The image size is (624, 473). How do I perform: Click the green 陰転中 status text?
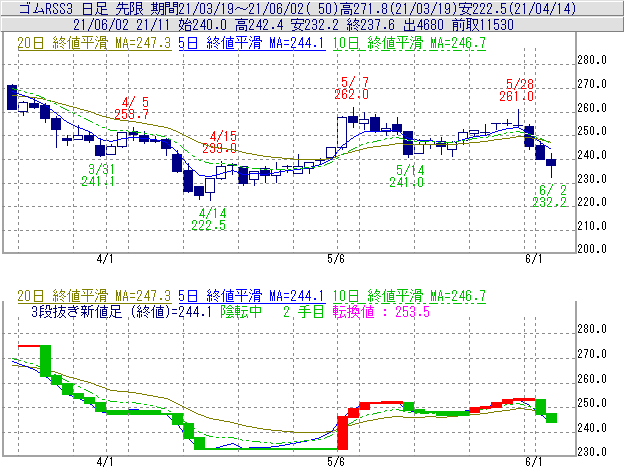[x=241, y=311]
